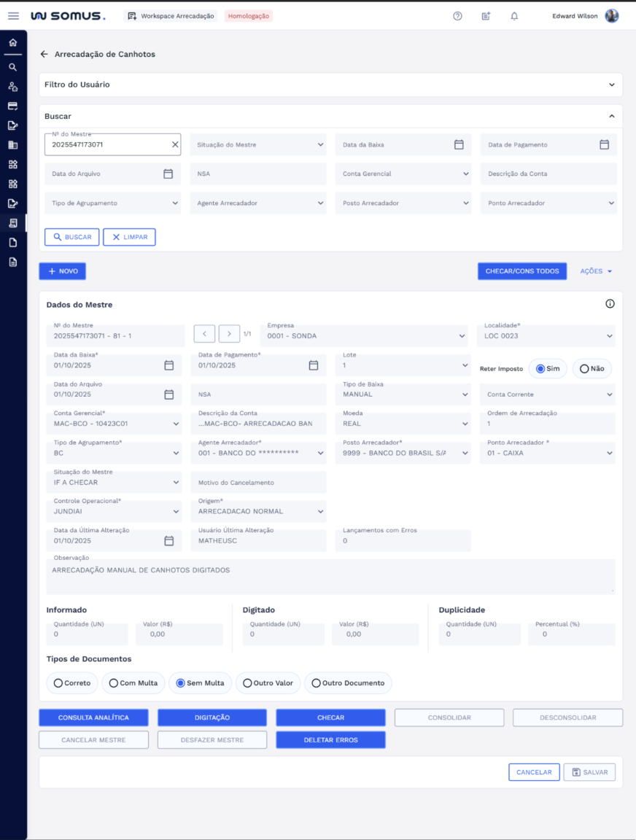This screenshot has width=636, height=840.
Task: Clear the Nº do Mestre field
Action: (x=174, y=144)
